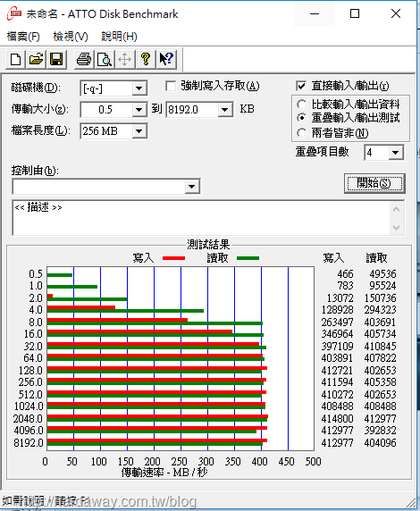Open transfer size end dropdown showing 8192.0

point(224,110)
